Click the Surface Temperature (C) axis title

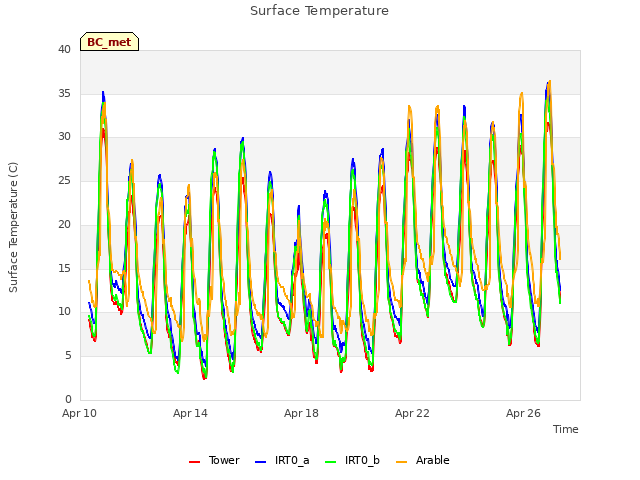(x=13, y=227)
